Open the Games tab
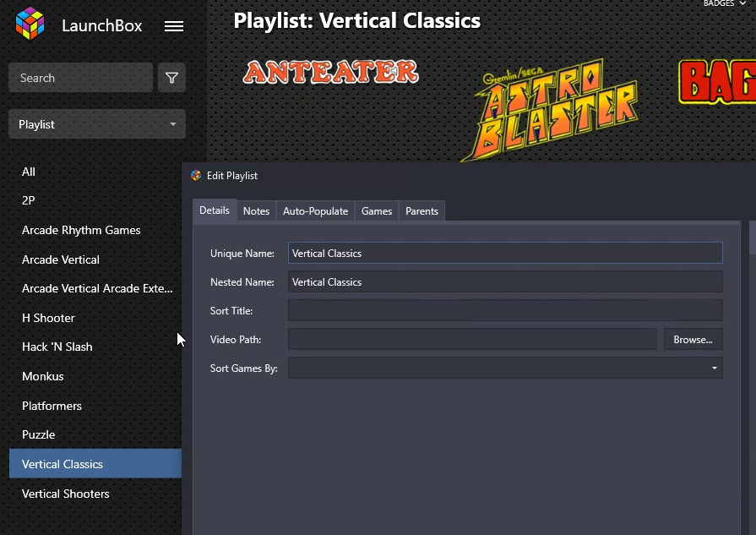The width and height of the screenshot is (756, 535). coord(377,211)
